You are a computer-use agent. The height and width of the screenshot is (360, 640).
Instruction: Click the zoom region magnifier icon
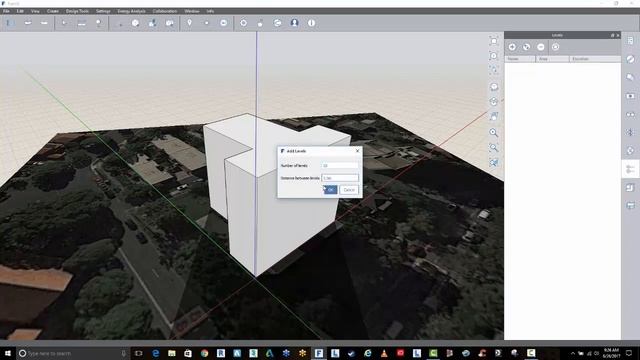tap(494, 147)
